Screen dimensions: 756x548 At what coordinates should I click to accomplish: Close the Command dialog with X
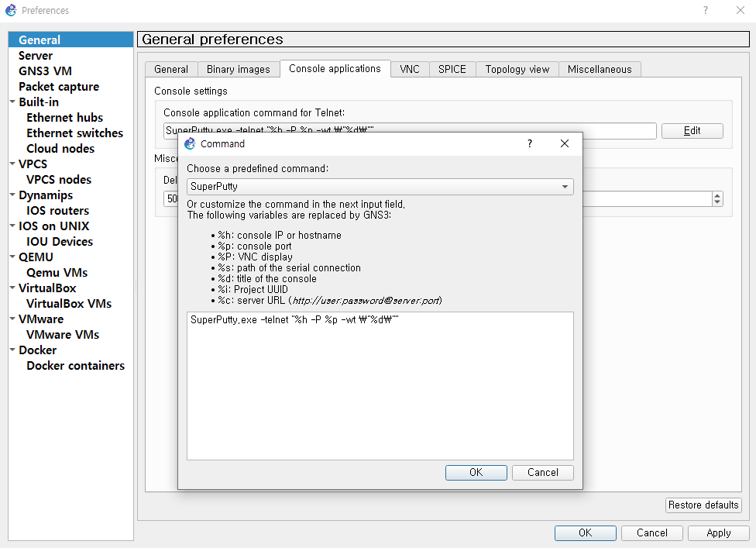[x=565, y=143]
